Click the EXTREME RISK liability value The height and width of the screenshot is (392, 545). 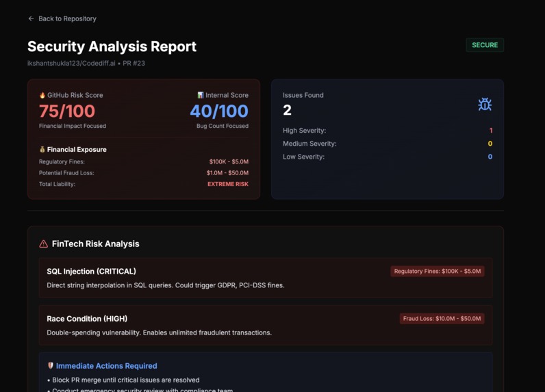[x=228, y=184]
